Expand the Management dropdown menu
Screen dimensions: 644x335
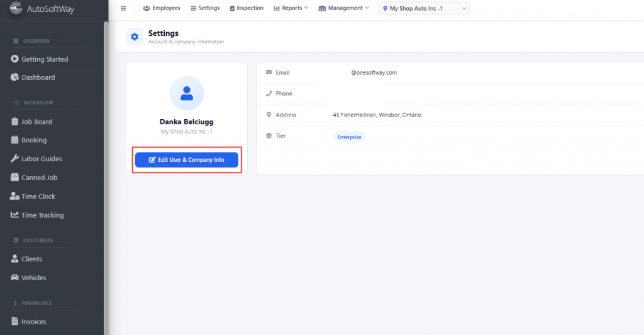(344, 8)
